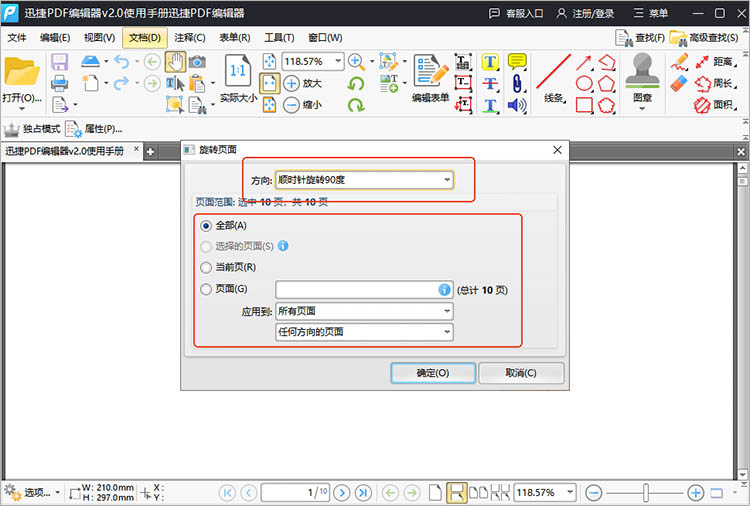Select the 页面(G) radio button
The height and width of the screenshot is (506, 750).
[206, 289]
